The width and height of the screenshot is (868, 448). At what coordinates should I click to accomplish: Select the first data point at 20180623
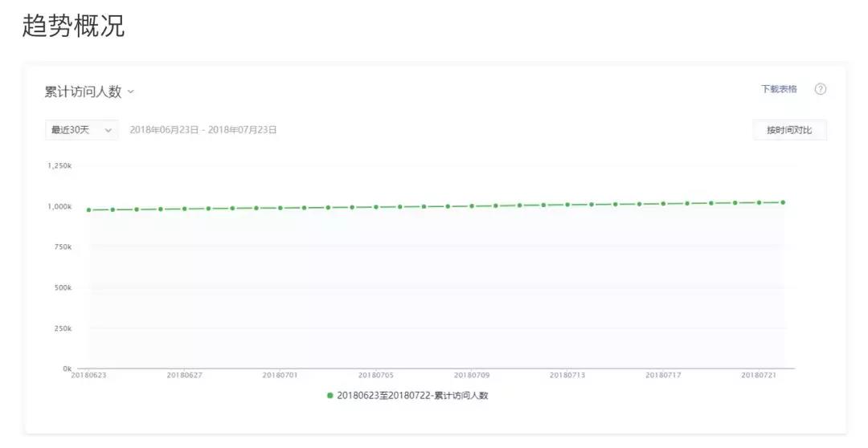click(88, 210)
